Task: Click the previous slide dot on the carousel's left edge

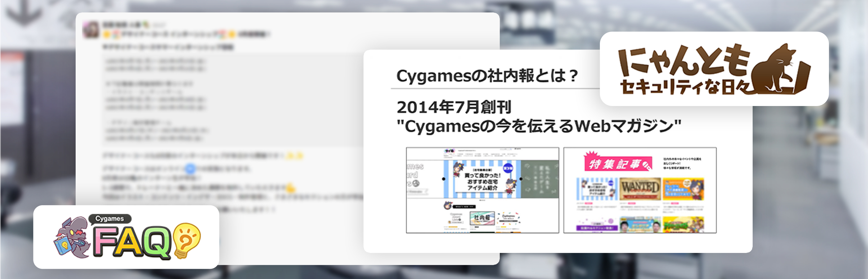Action: (x=443, y=179)
